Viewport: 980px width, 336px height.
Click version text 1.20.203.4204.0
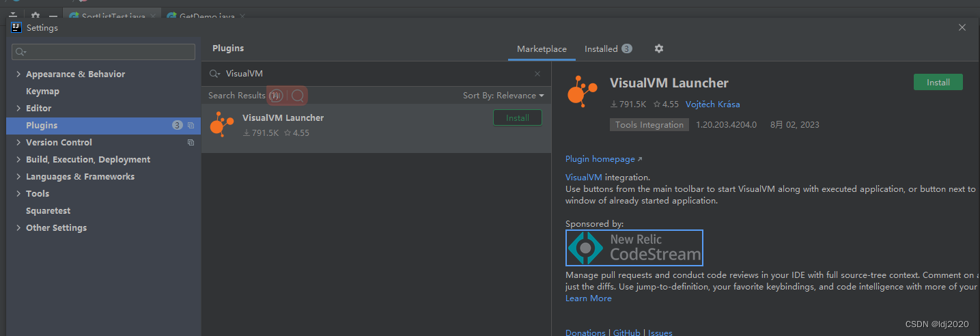726,125
